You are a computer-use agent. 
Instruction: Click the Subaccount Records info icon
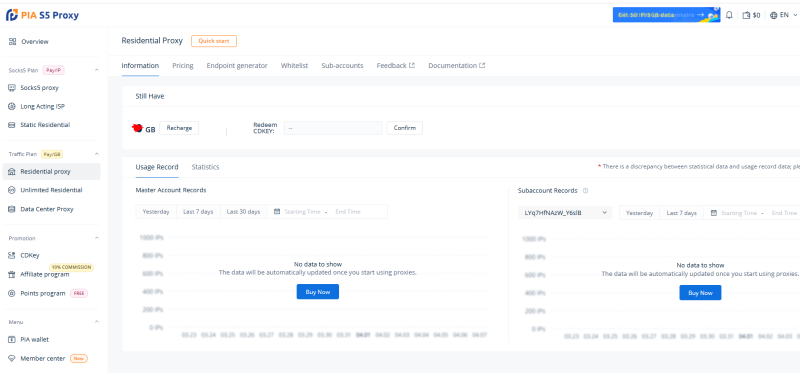click(585, 190)
